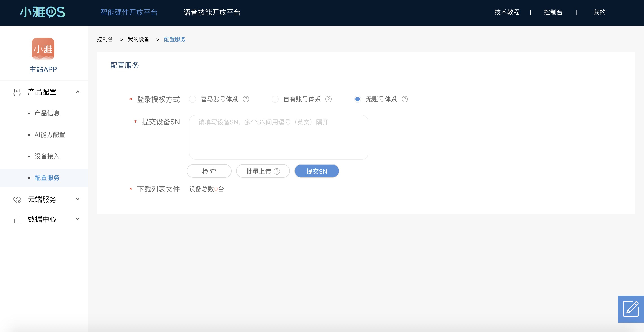Screen dimensions: 644x332
Task: Open the feedback edit floating icon
Action: pos(631,309)
